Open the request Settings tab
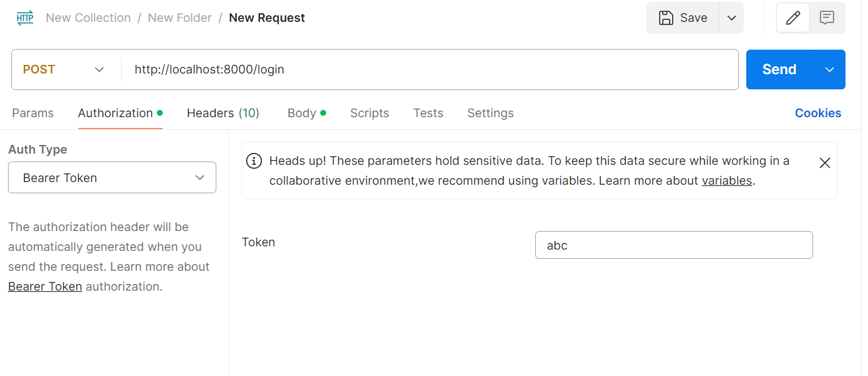Viewport: 868px width, 376px height. click(490, 113)
